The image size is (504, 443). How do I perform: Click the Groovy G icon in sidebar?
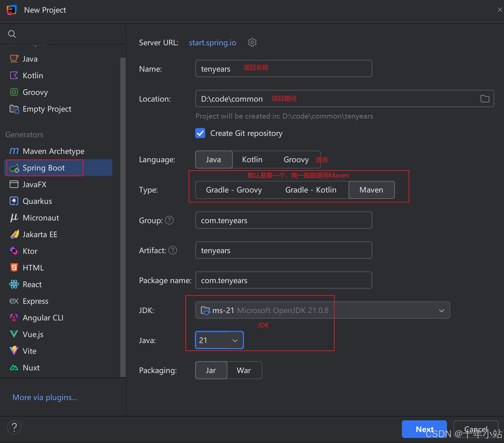click(14, 92)
